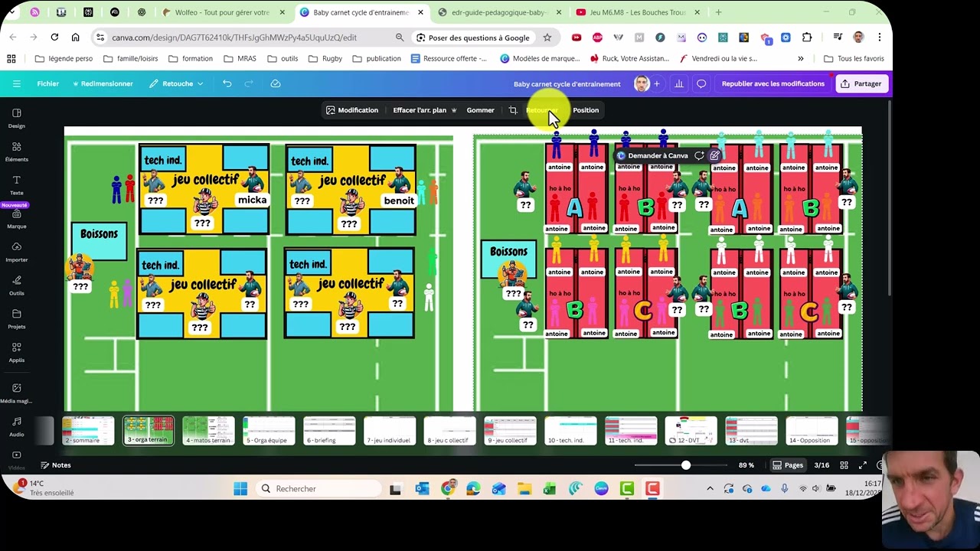Viewport: 980px width, 551px height.
Task: Open the Média magique panel
Action: point(17,393)
